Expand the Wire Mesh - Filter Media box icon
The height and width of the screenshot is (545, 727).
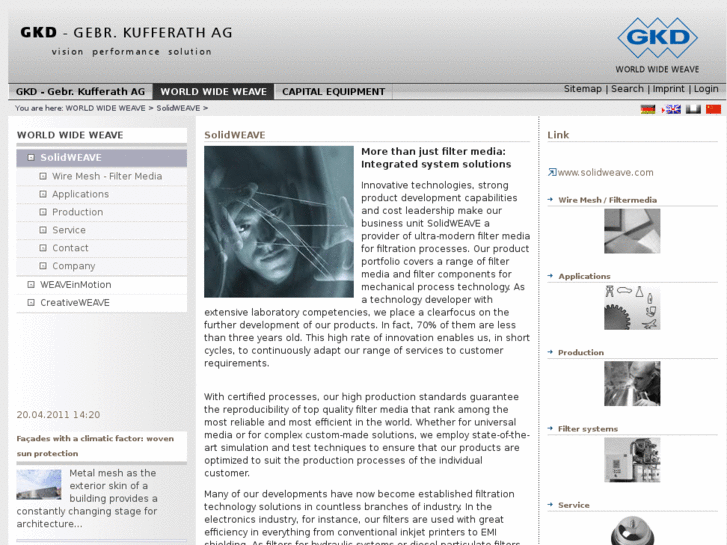point(43,176)
